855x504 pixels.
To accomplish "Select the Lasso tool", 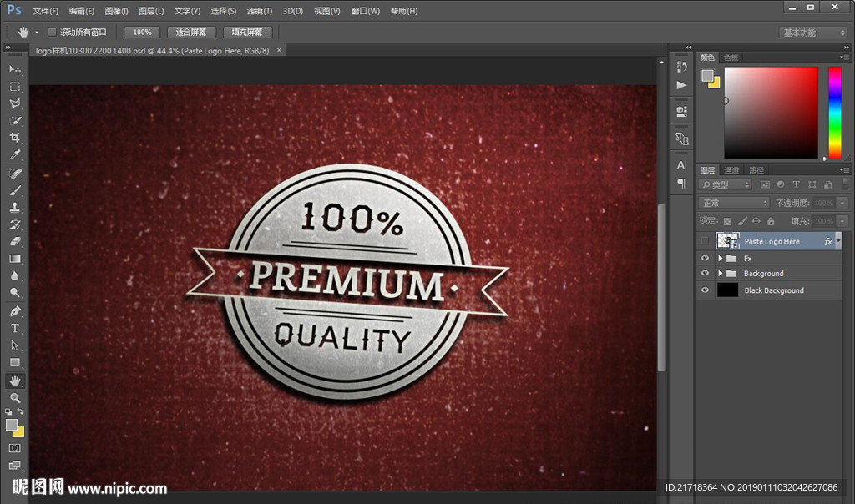I will click(15, 103).
